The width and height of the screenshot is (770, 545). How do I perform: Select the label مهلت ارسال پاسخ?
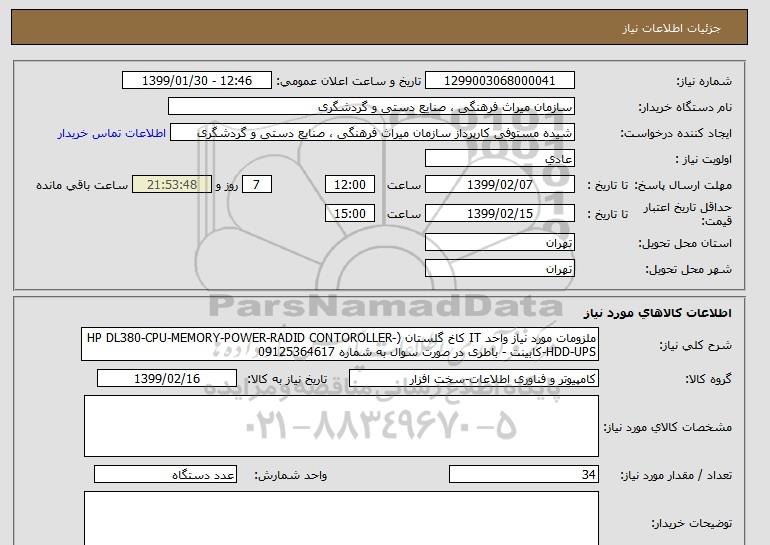click(683, 185)
